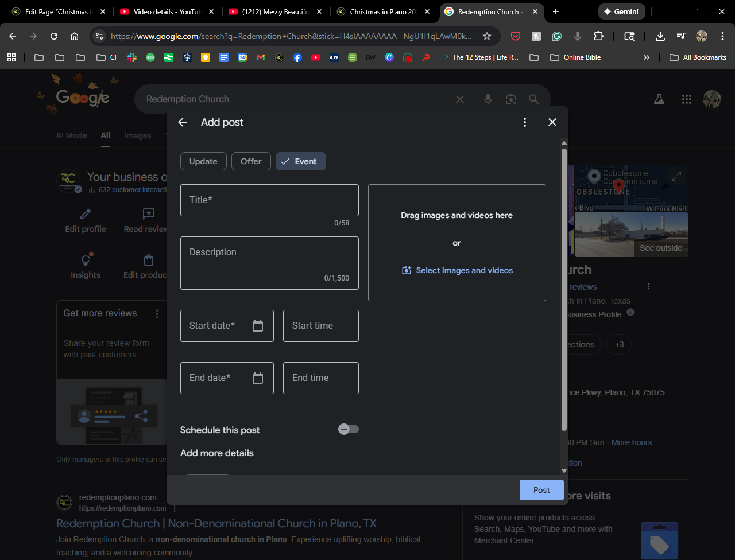This screenshot has height=560, width=735.
Task: Toggle the Schedule this post switch
Action: [x=349, y=429]
